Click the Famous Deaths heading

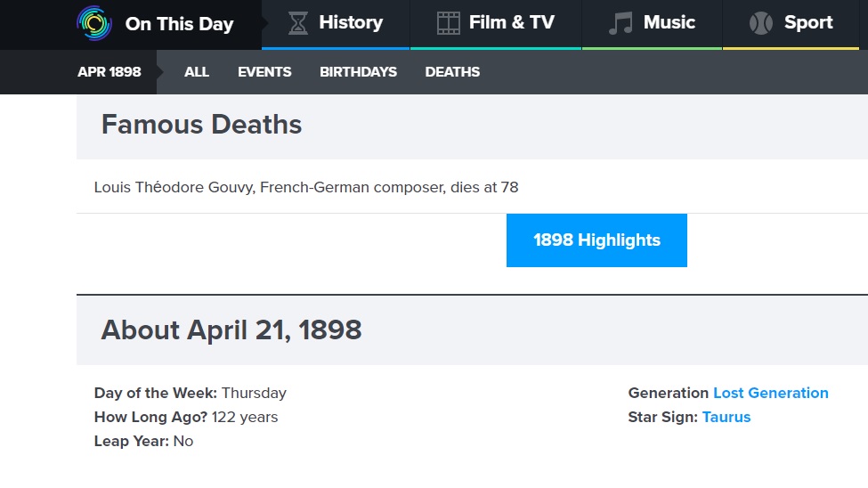[x=201, y=125]
